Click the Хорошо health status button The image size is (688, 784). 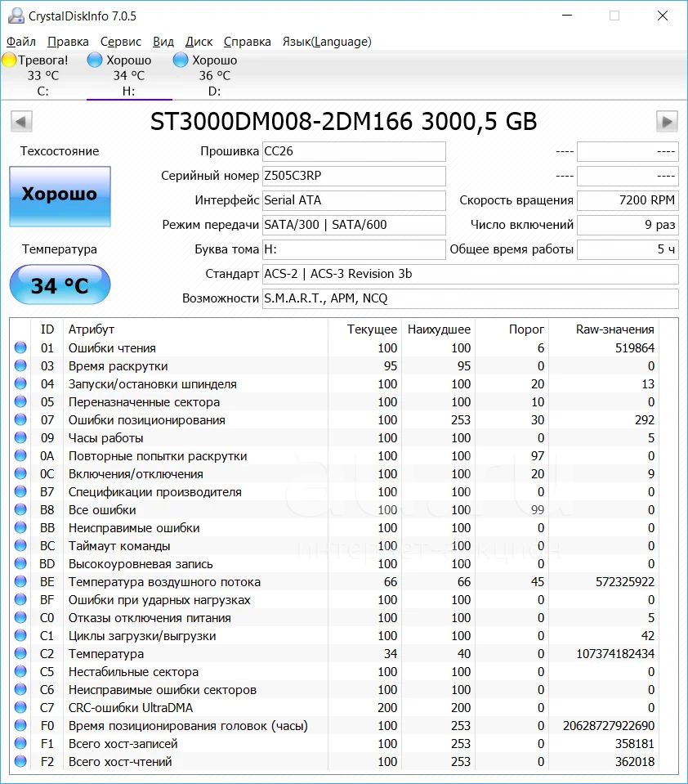60,196
